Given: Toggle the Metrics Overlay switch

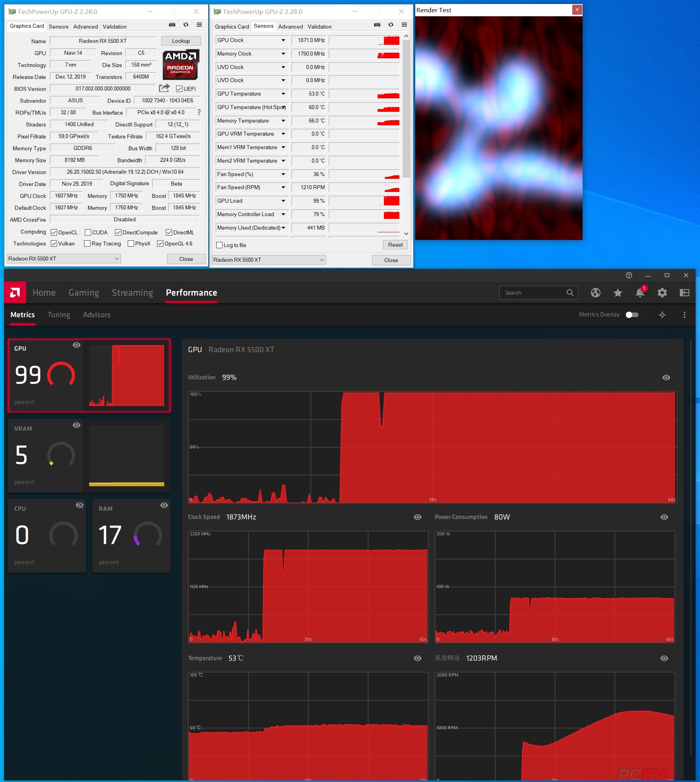Looking at the screenshot, I should pyautogui.click(x=632, y=315).
